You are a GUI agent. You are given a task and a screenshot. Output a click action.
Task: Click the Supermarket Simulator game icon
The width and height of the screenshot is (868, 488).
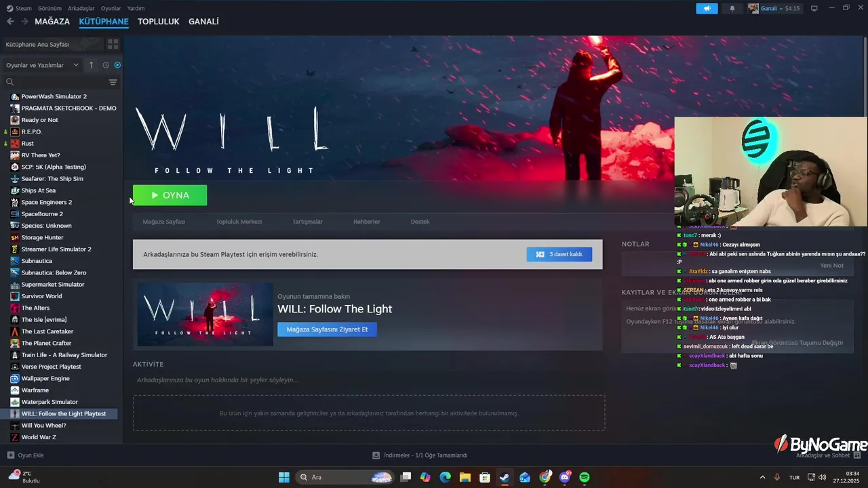15,285
